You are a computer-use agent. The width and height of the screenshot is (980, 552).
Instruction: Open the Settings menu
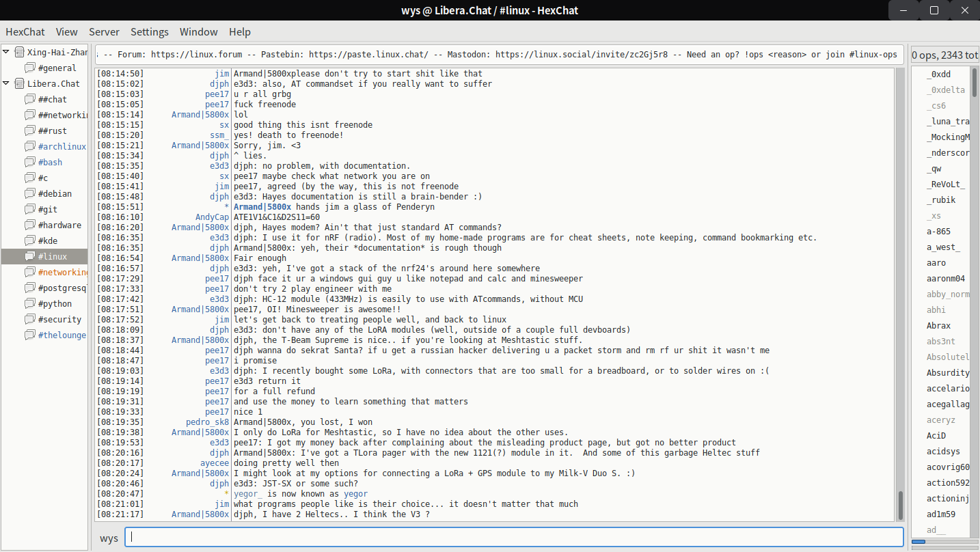(150, 31)
